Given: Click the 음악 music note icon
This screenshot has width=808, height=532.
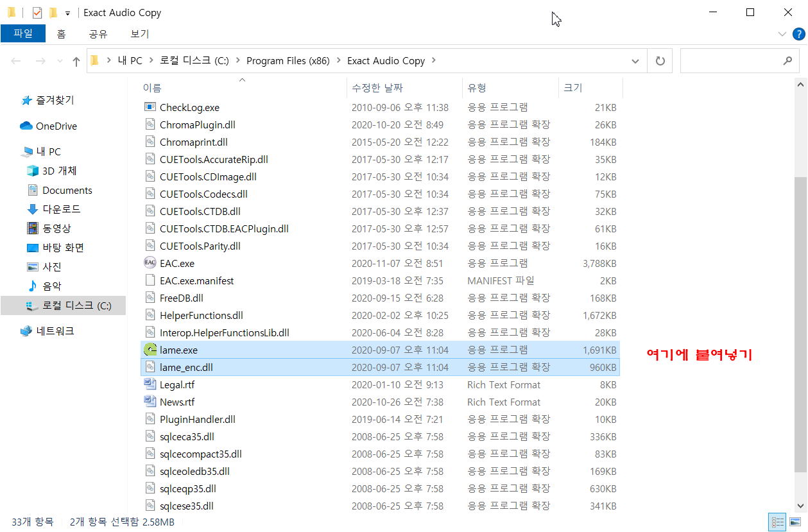Looking at the screenshot, I should (33, 286).
